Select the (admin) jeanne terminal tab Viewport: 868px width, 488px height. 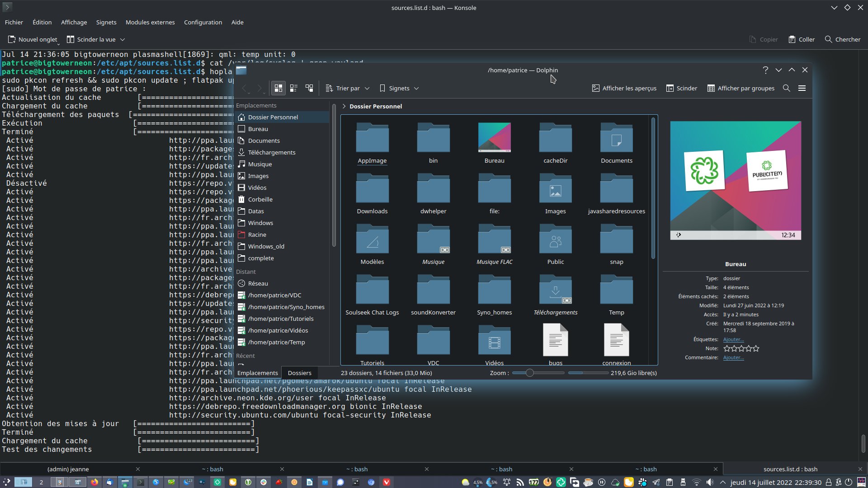click(68, 469)
